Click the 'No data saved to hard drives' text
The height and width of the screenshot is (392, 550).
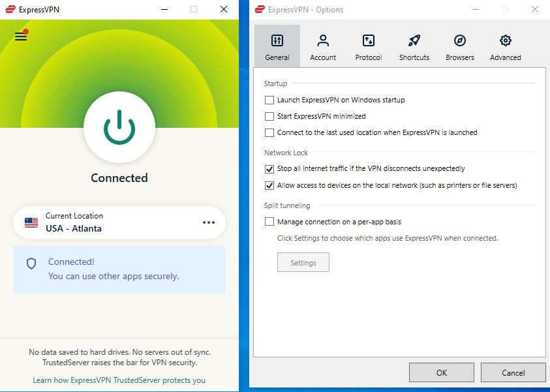pos(119,352)
